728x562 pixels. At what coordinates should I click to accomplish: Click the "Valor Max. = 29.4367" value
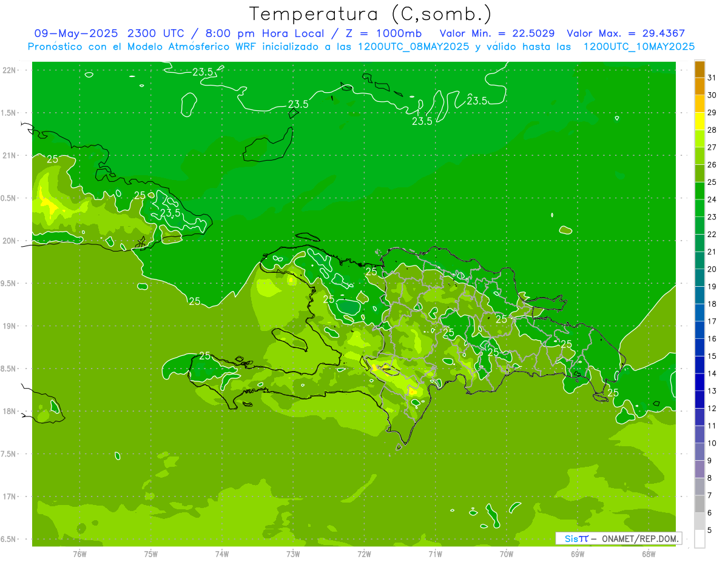pyautogui.click(x=625, y=33)
